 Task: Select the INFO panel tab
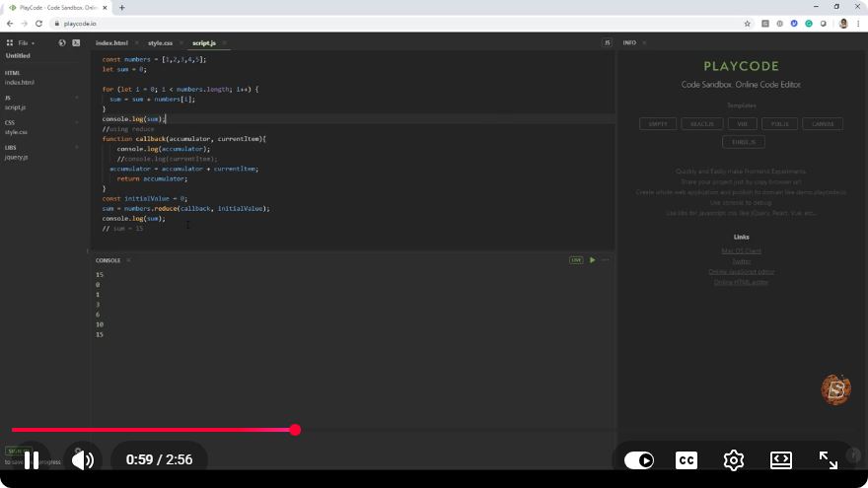click(629, 42)
